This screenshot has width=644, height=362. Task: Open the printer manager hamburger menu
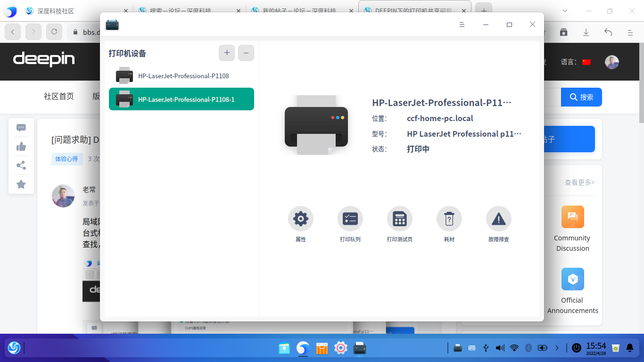point(462,25)
